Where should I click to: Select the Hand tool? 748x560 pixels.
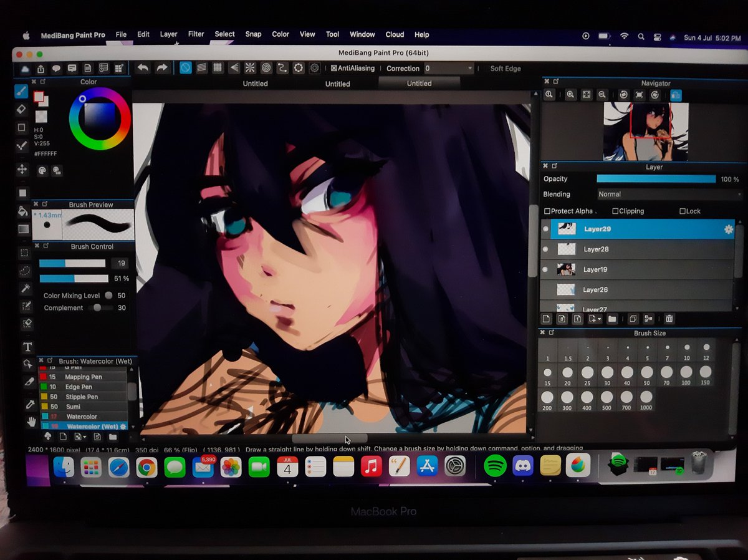(31, 422)
